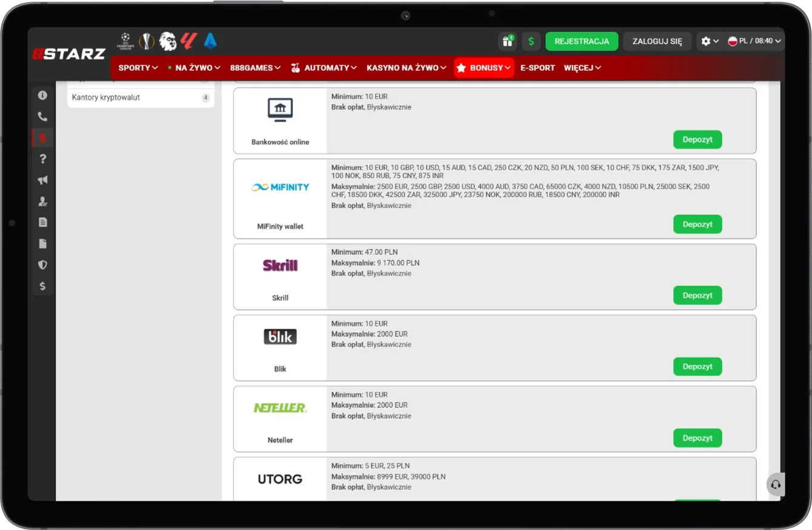
Task: Click the Neteller name label
Action: (x=280, y=440)
